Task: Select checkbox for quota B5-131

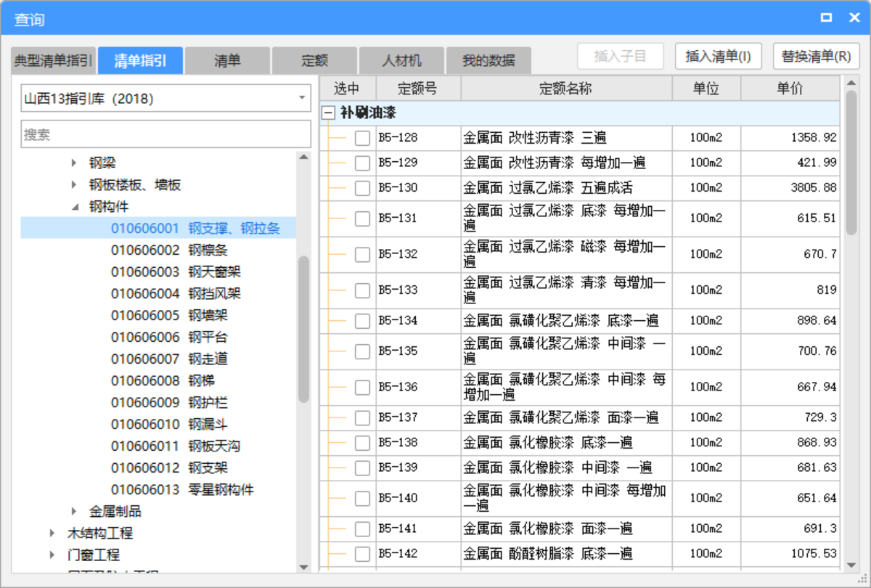Action: pos(362,219)
